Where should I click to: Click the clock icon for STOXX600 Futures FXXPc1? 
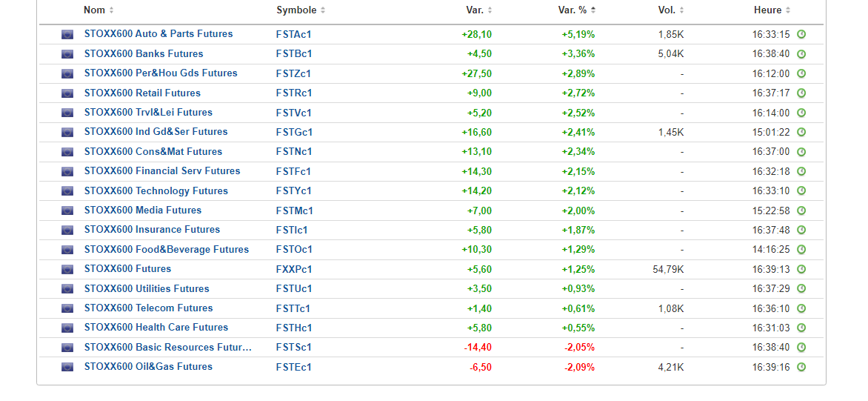tap(801, 269)
